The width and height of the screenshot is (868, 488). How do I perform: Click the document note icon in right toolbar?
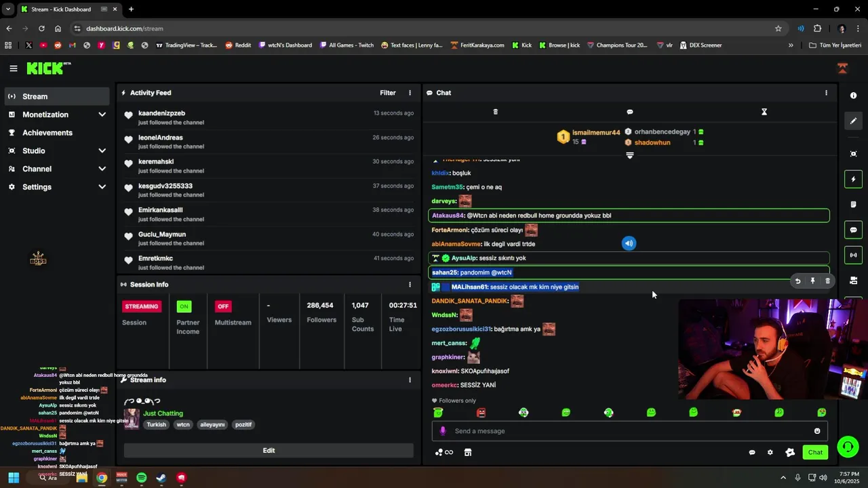(853, 205)
